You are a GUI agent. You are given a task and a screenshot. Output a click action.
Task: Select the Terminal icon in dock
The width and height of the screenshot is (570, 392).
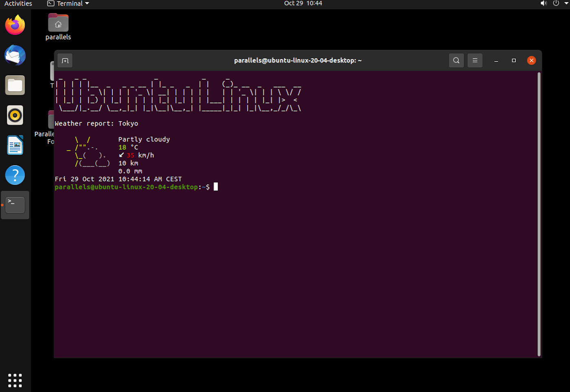coord(15,205)
